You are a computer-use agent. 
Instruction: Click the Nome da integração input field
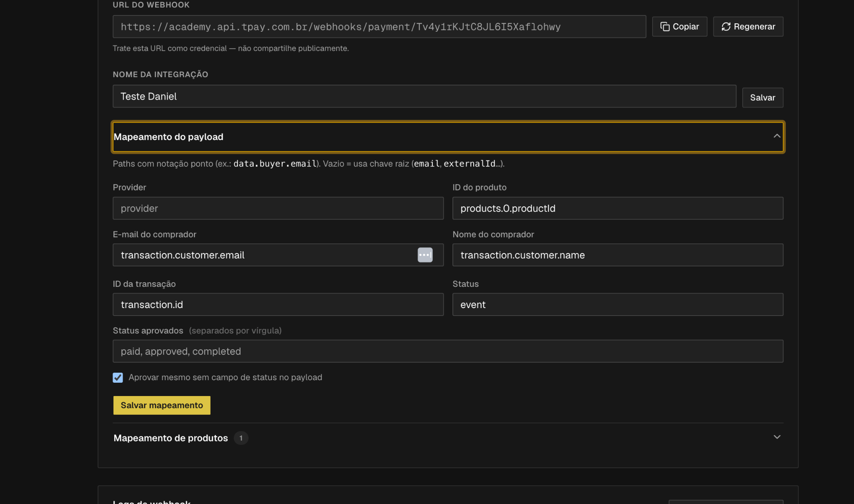point(424,96)
